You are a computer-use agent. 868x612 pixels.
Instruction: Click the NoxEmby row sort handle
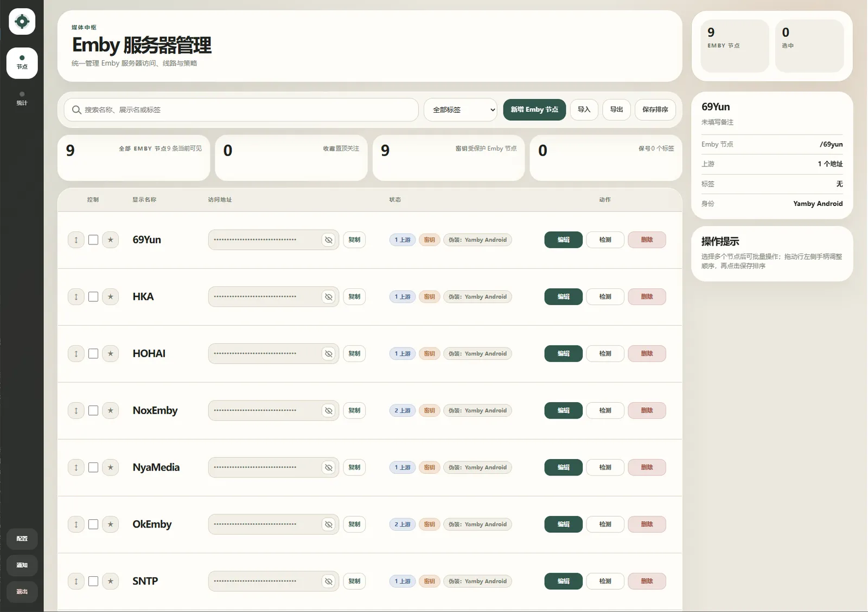(x=76, y=410)
